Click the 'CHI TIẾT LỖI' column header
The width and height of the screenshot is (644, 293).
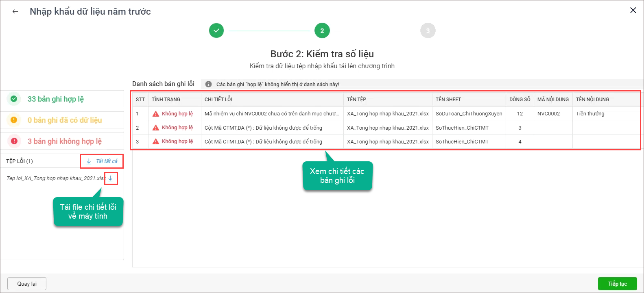218,100
